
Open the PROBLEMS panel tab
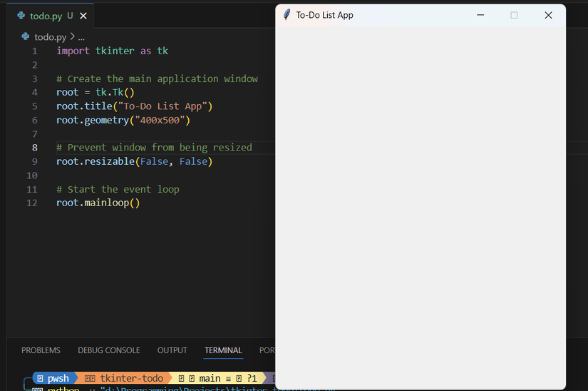pyautogui.click(x=41, y=350)
